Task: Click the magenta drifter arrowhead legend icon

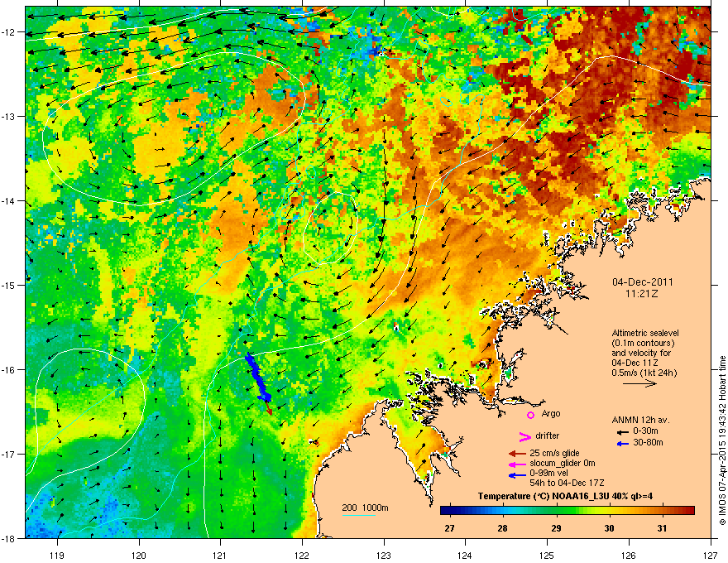Action: coord(524,436)
